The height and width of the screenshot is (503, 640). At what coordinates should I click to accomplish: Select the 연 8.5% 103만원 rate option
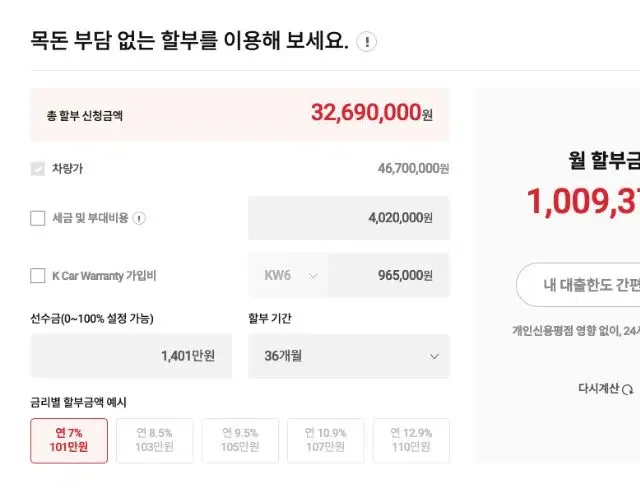(154, 440)
